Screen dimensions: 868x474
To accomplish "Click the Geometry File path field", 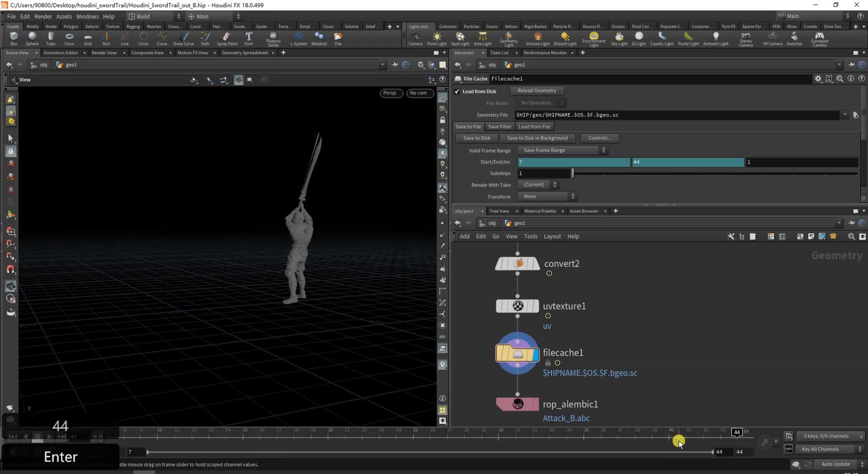I will point(677,115).
